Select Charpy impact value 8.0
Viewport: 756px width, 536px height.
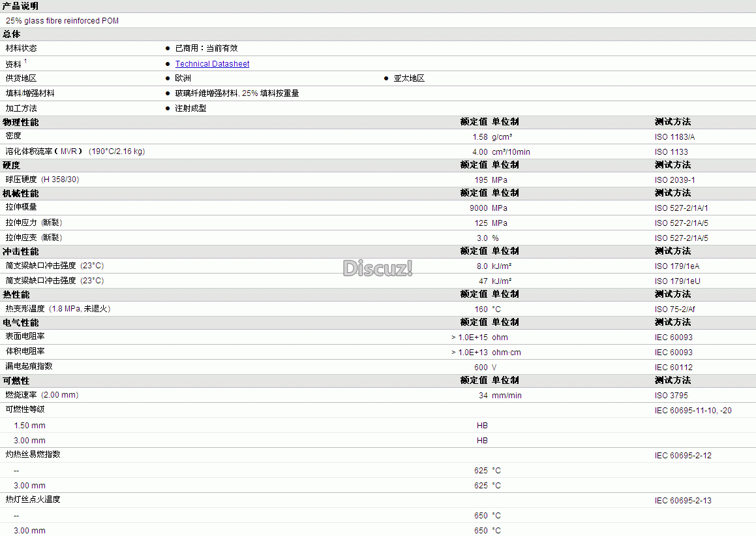point(482,266)
